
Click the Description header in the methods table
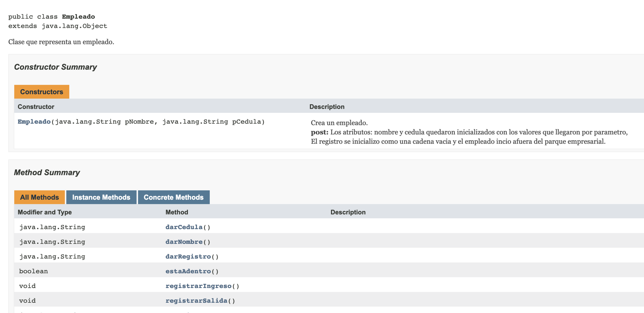348,212
